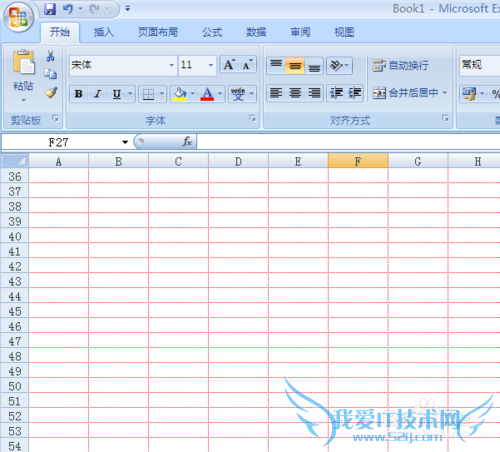Center cell text horizontally
Screen dimensions: 500x452
[295, 93]
